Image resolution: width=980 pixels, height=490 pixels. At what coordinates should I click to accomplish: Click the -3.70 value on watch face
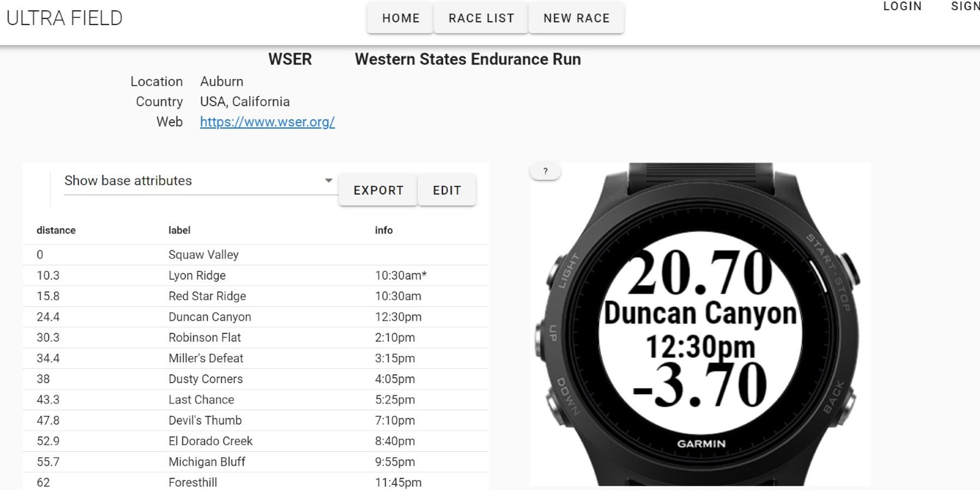(x=700, y=385)
